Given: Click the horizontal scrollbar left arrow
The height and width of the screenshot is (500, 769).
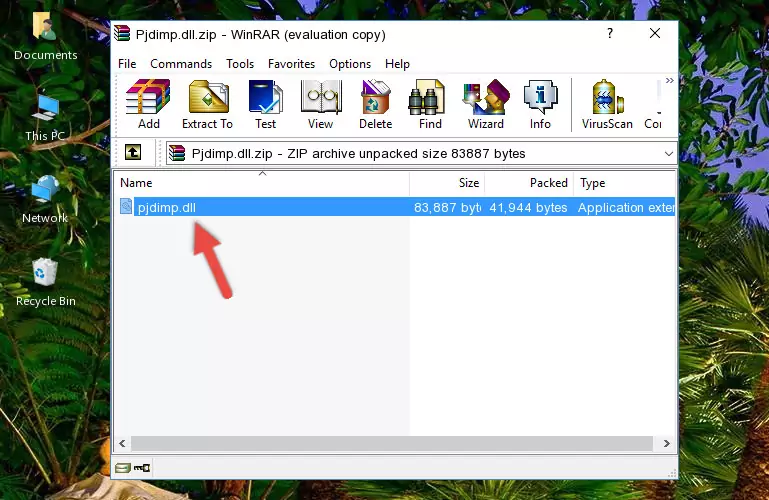Looking at the screenshot, I should pyautogui.click(x=122, y=444).
